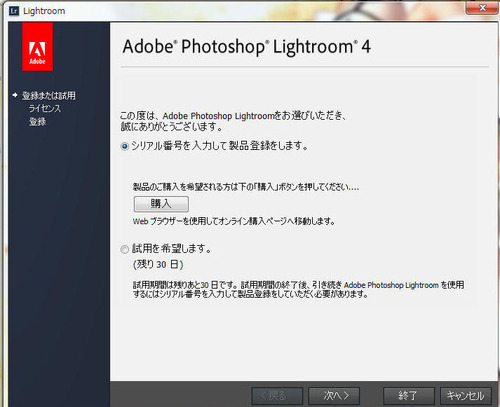Click the Lightroom title bar text

click(x=44, y=11)
